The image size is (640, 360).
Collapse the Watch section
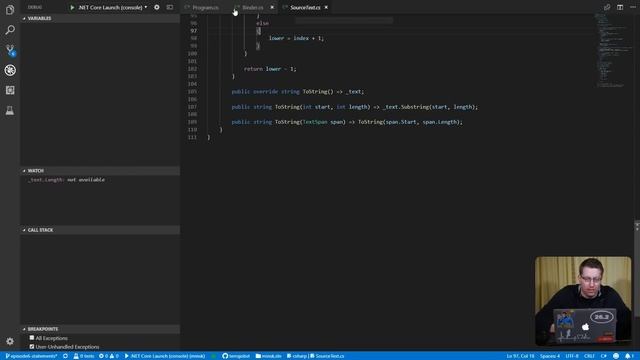(x=100, y=171)
